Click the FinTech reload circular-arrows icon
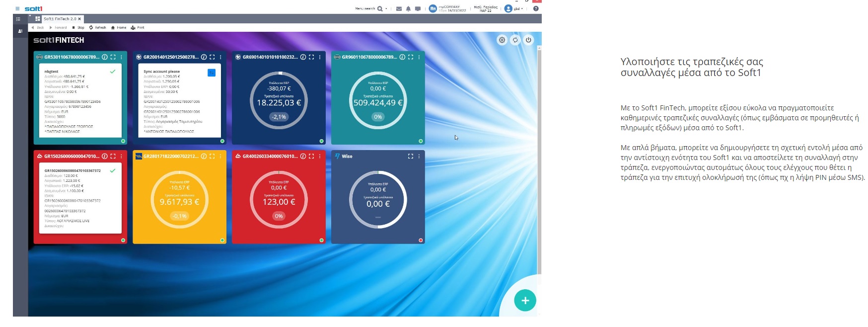The image size is (868, 327). [515, 40]
